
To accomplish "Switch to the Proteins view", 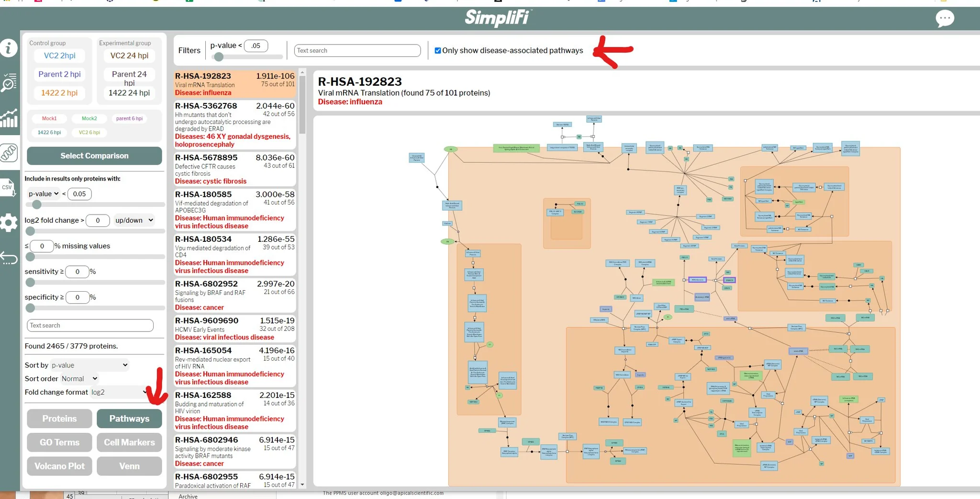I will click(59, 419).
